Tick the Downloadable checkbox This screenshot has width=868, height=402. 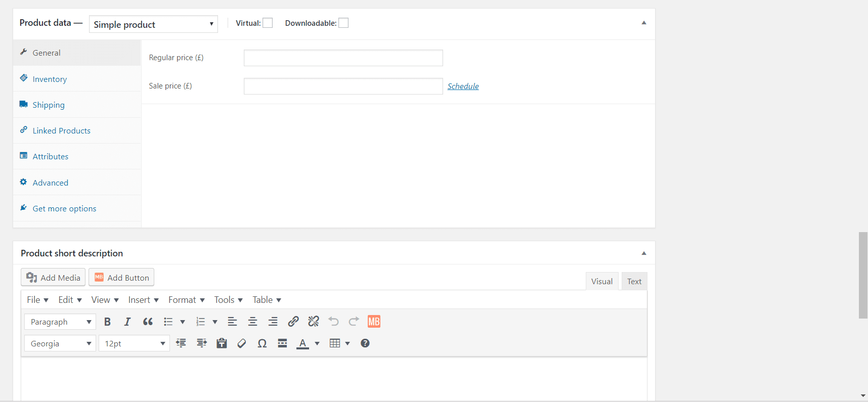tap(343, 23)
